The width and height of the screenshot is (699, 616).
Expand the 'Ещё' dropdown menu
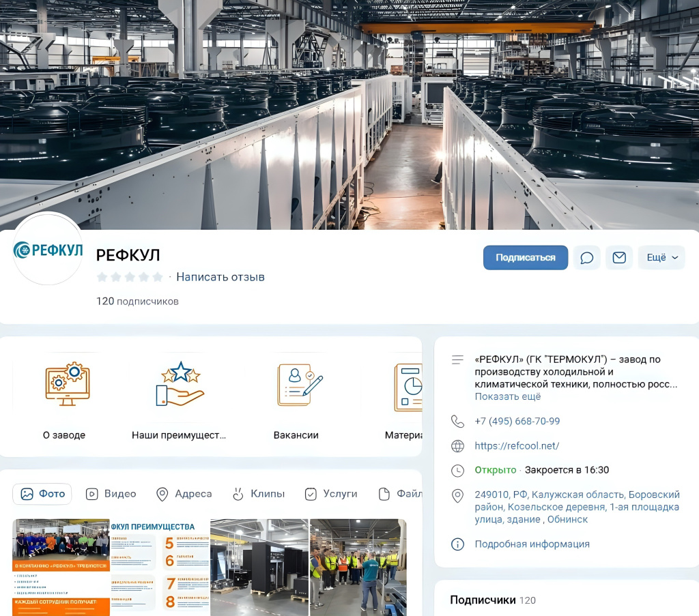662,258
